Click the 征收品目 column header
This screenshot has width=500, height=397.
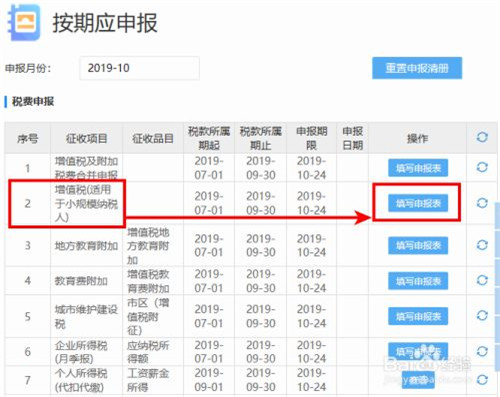click(x=153, y=138)
